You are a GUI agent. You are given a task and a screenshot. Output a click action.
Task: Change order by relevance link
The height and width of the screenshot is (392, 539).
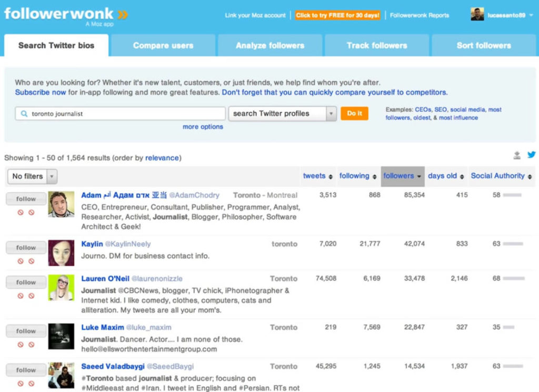coord(162,158)
